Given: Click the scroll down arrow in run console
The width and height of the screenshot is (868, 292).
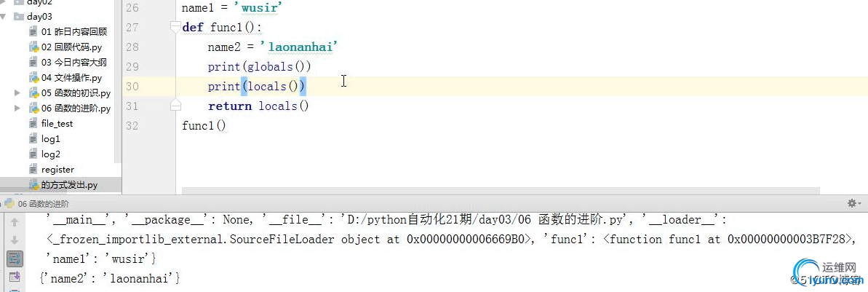Looking at the screenshot, I should click(15, 240).
